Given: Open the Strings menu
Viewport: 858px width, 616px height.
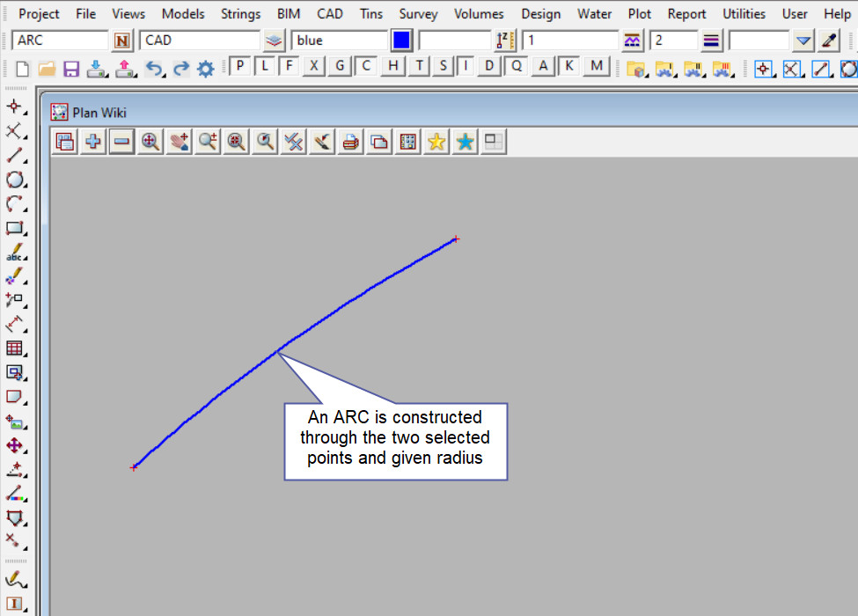Looking at the screenshot, I should [240, 14].
